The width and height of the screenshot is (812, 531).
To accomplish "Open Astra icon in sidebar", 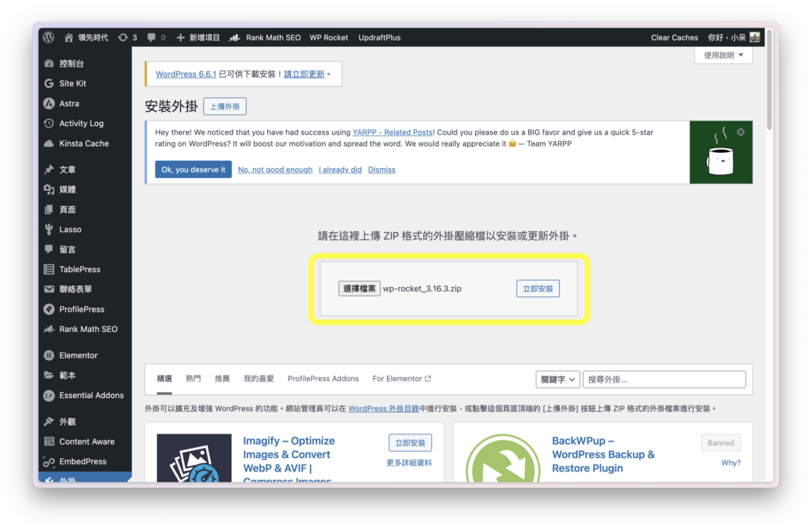I will click(x=49, y=104).
